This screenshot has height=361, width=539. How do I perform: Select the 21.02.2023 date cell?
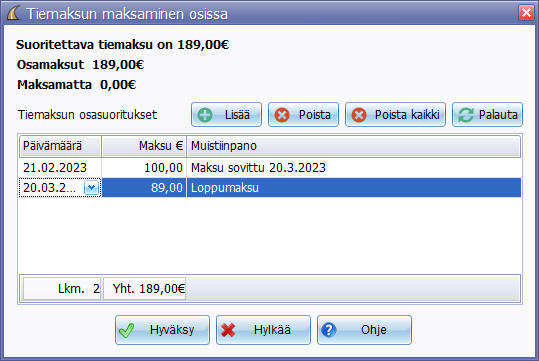point(60,168)
